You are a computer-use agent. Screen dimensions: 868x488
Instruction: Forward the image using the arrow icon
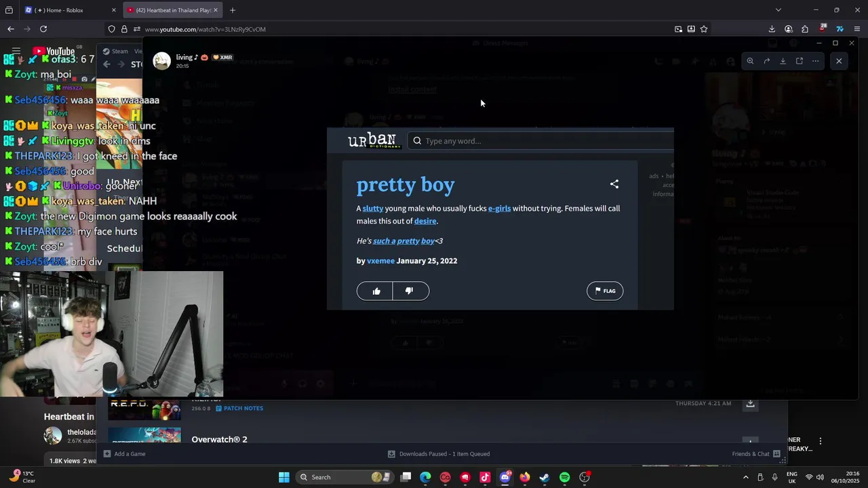pyautogui.click(x=766, y=61)
